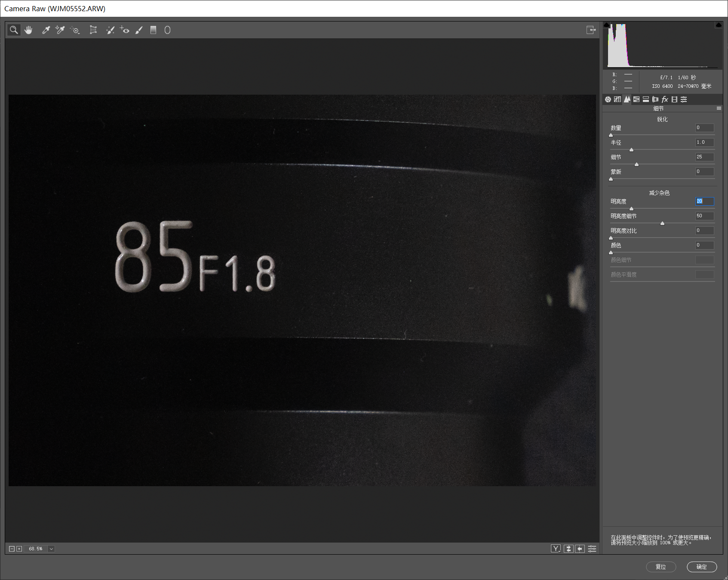Viewport: 728px width, 580px height.
Task: Click the 确定 button
Action: (x=701, y=567)
